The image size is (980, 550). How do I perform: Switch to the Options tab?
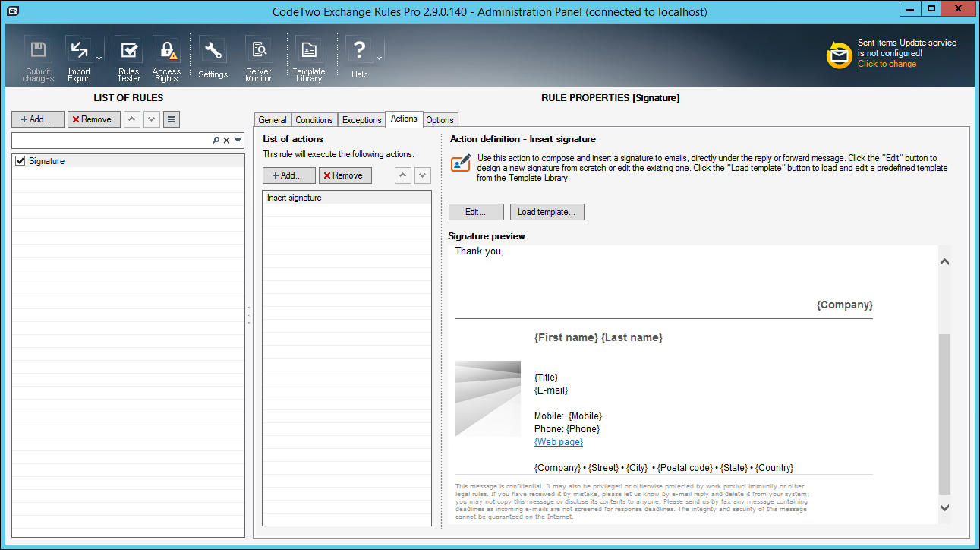pos(440,120)
